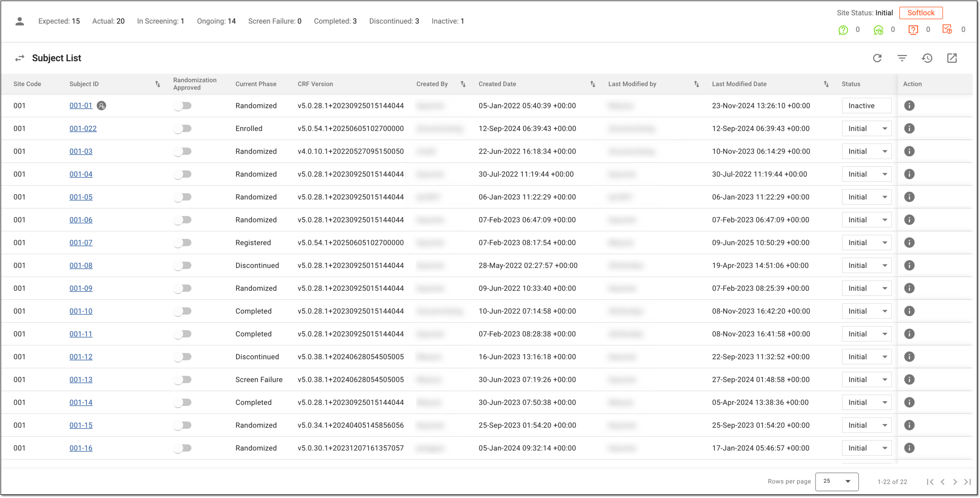980x498 pixels.
Task: Open info for subject 001-13
Action: point(909,380)
